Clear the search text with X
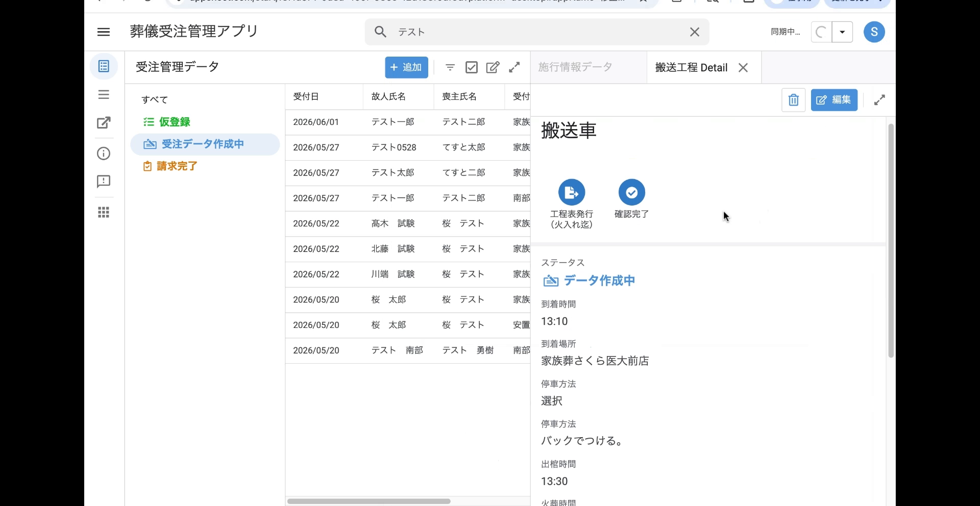 [695, 32]
